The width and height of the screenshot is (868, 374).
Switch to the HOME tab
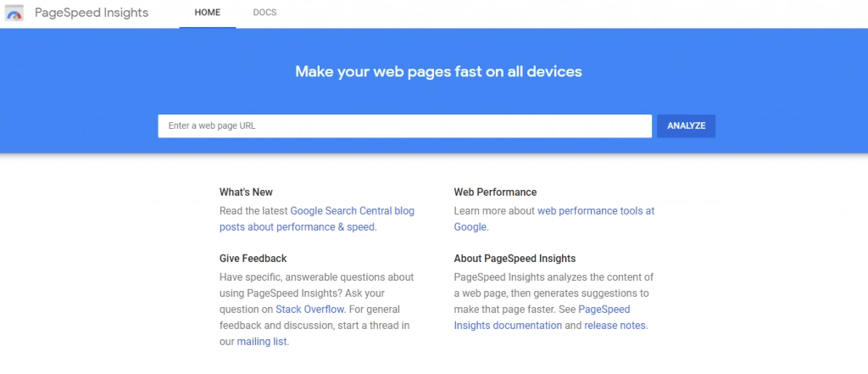pos(208,14)
